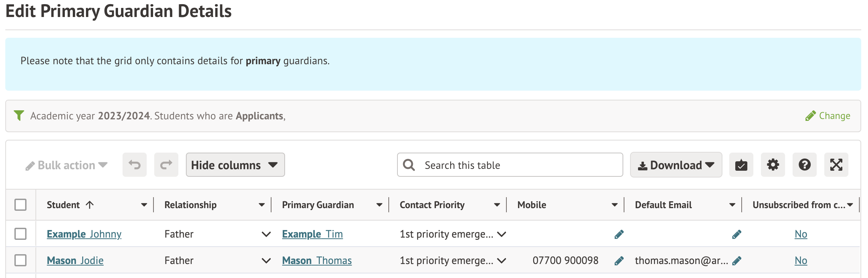Image resolution: width=868 pixels, height=278 pixels.
Task: Expand relationship dropdown for Example Johnny
Action: [266, 234]
